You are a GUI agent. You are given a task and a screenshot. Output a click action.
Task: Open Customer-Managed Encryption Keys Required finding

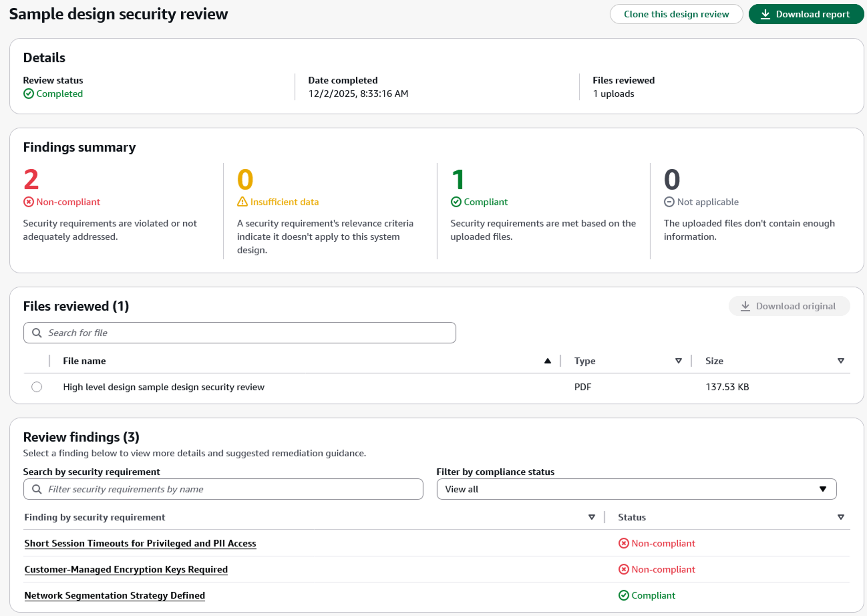click(126, 569)
